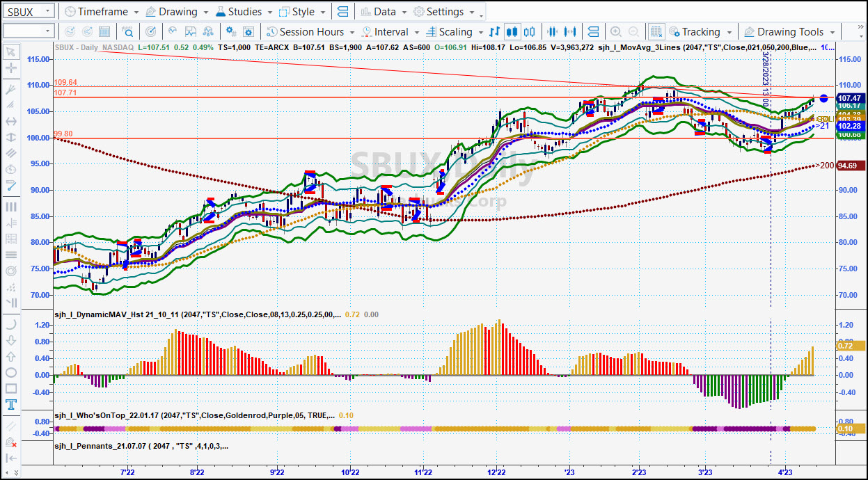Collapse the left drawing toolbar
Viewport: 868px width, 480px height.
[11, 458]
